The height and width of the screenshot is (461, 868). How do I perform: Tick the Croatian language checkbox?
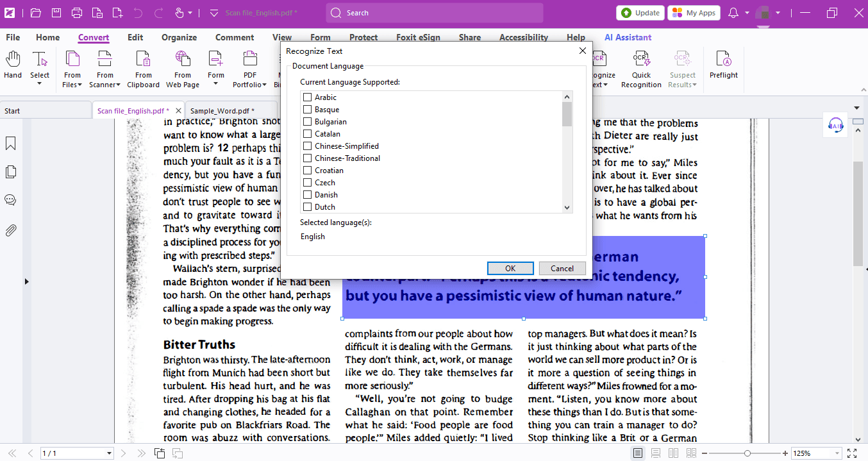308,171
